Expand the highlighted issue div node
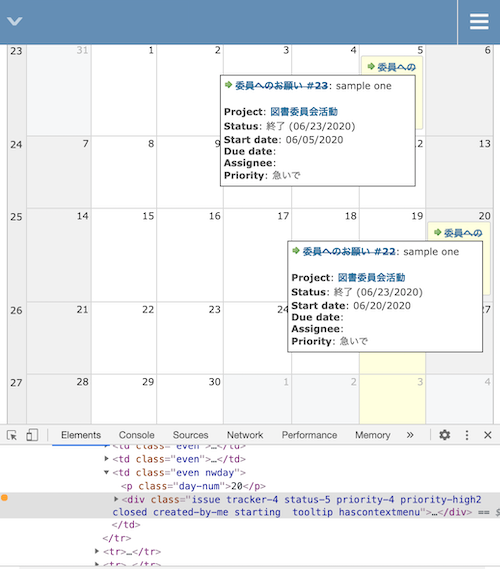 tap(116, 499)
